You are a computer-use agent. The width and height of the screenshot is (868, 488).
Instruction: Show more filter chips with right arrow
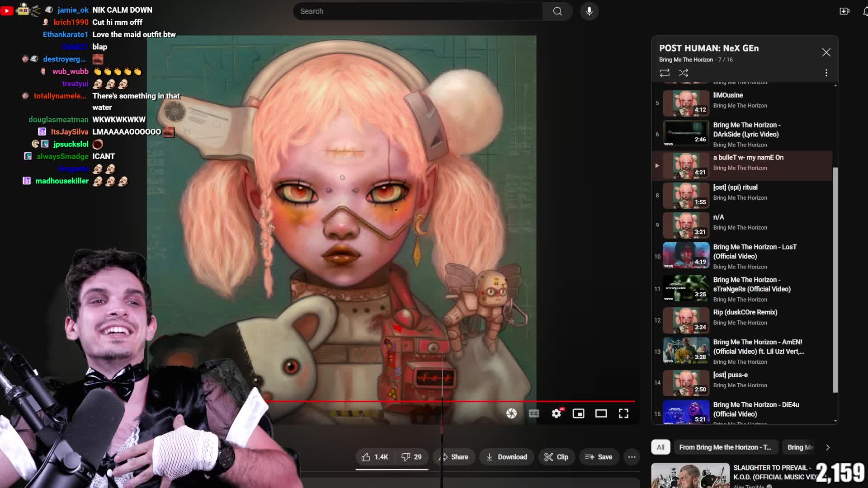pos(828,447)
